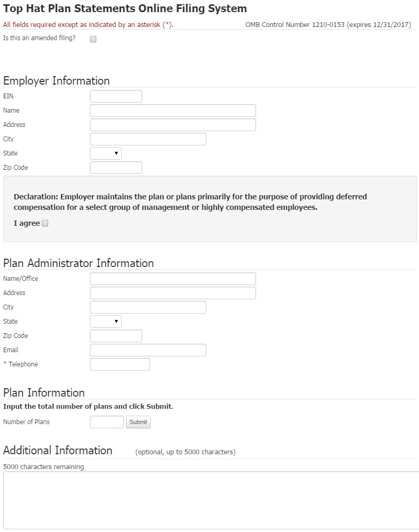Check the amended filing checkbox
Viewport: 419px width, 532px height.
(x=93, y=39)
